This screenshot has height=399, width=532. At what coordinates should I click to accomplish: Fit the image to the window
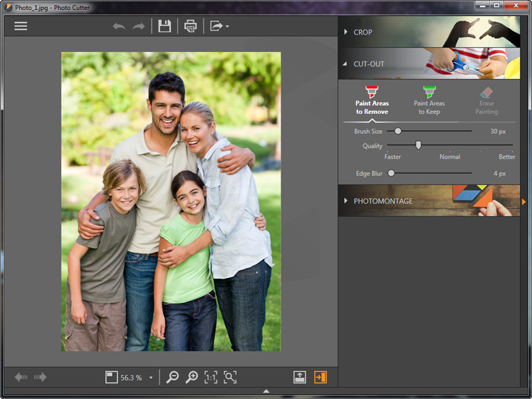click(x=230, y=377)
